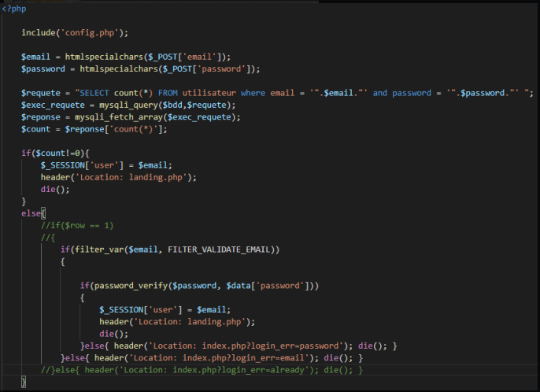
Task: Select the 'config.php' string literal
Action: pos(90,33)
